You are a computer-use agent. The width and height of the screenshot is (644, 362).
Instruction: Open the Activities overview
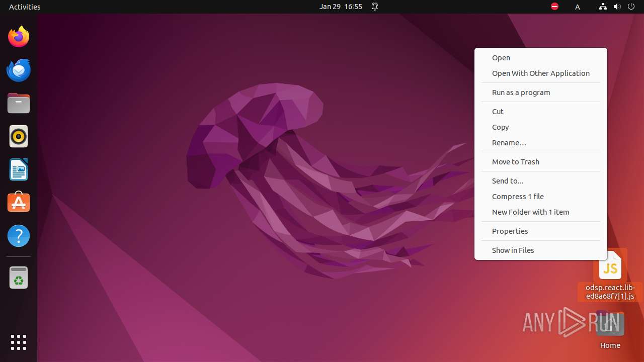(x=25, y=7)
